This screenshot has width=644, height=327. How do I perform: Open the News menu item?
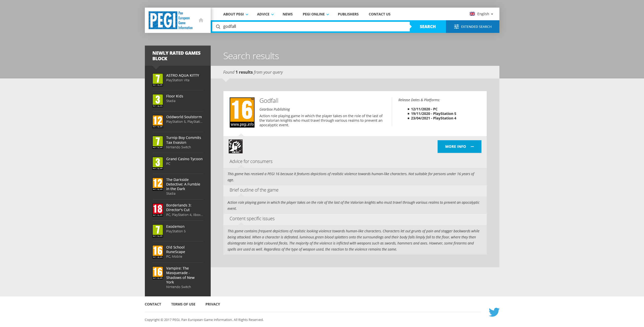point(287,14)
